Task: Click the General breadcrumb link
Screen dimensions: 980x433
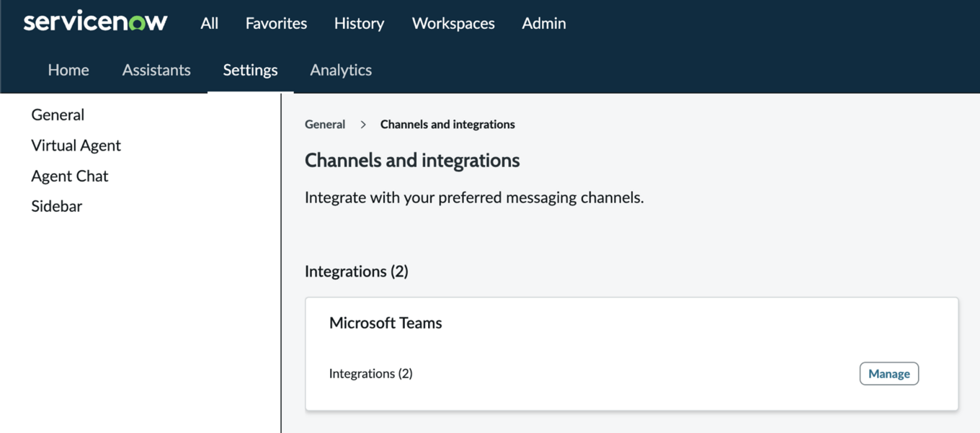Action: [x=325, y=124]
